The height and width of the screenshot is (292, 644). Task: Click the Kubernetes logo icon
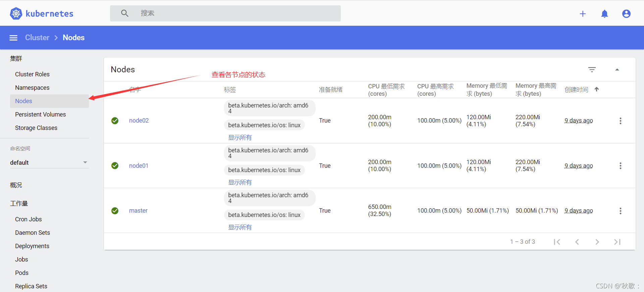16,13
